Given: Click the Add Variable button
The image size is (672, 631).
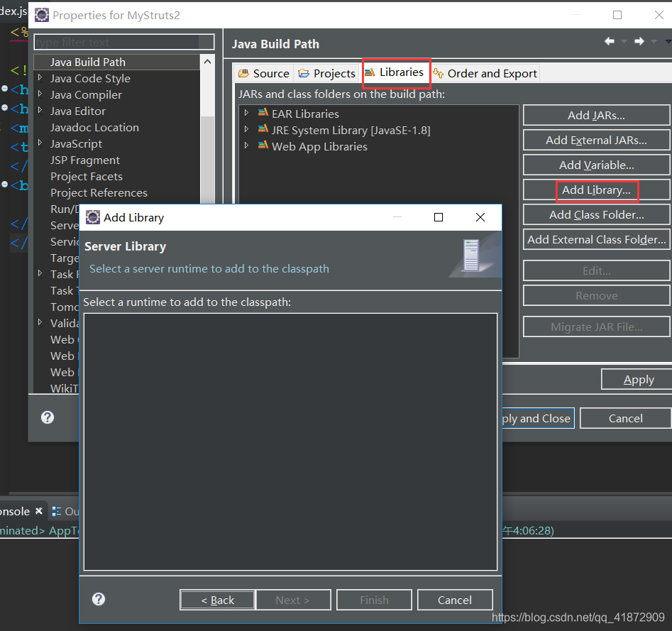Looking at the screenshot, I should pos(596,165).
